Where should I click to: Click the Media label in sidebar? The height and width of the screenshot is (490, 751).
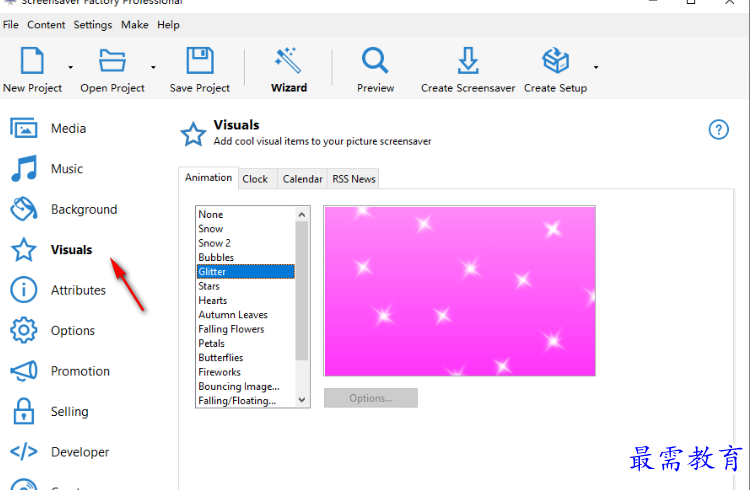click(x=68, y=128)
